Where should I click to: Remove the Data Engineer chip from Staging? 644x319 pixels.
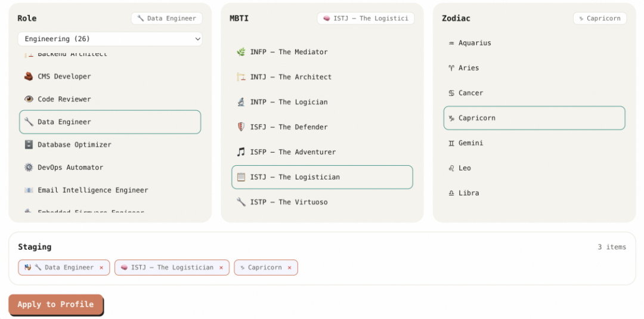[x=101, y=268]
